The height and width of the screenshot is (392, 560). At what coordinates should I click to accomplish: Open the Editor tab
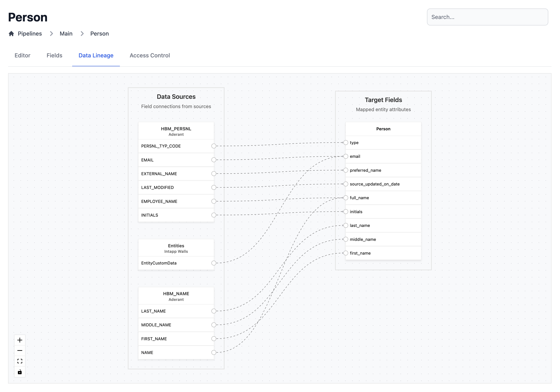pyautogui.click(x=22, y=55)
